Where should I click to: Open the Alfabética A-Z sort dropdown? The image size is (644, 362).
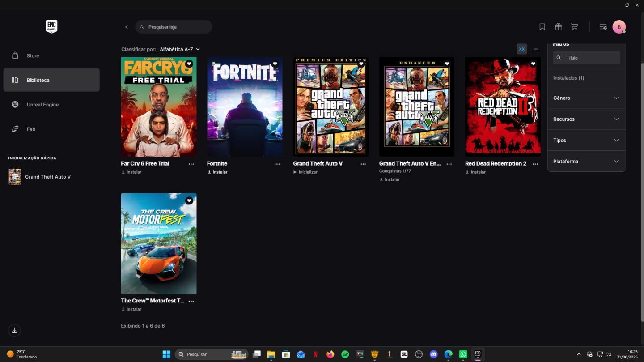[x=180, y=49]
